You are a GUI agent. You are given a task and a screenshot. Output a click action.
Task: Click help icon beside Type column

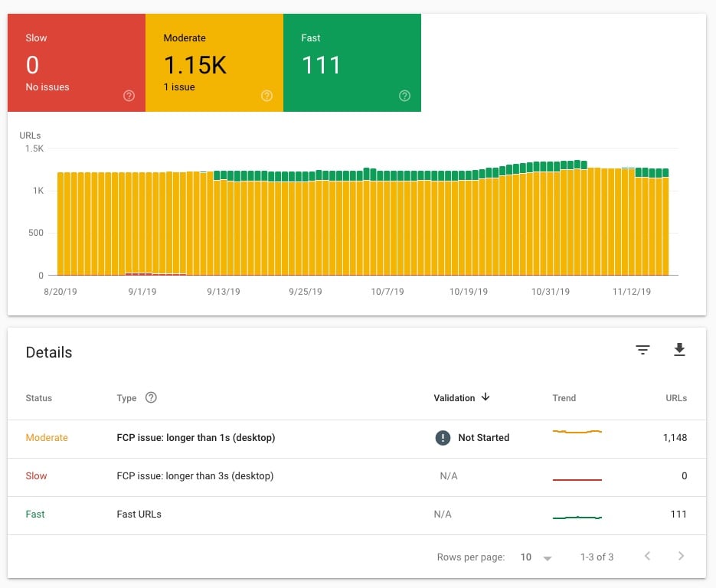[x=151, y=397]
